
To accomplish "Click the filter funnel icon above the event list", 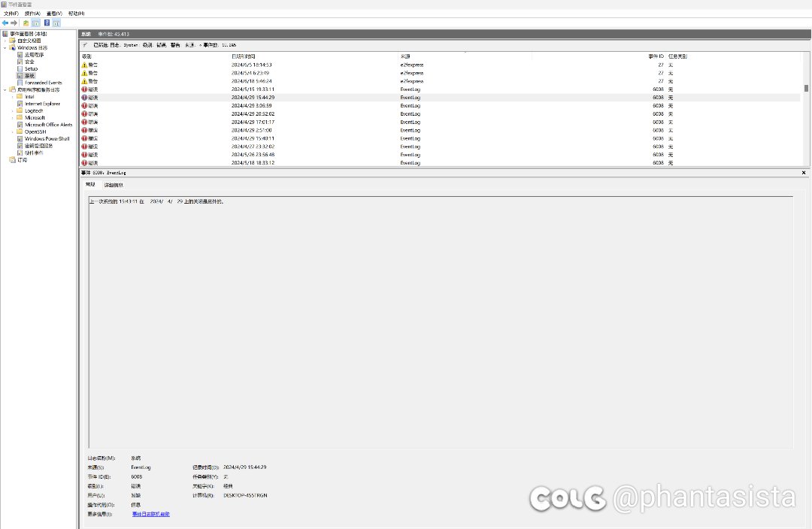I will (85, 45).
